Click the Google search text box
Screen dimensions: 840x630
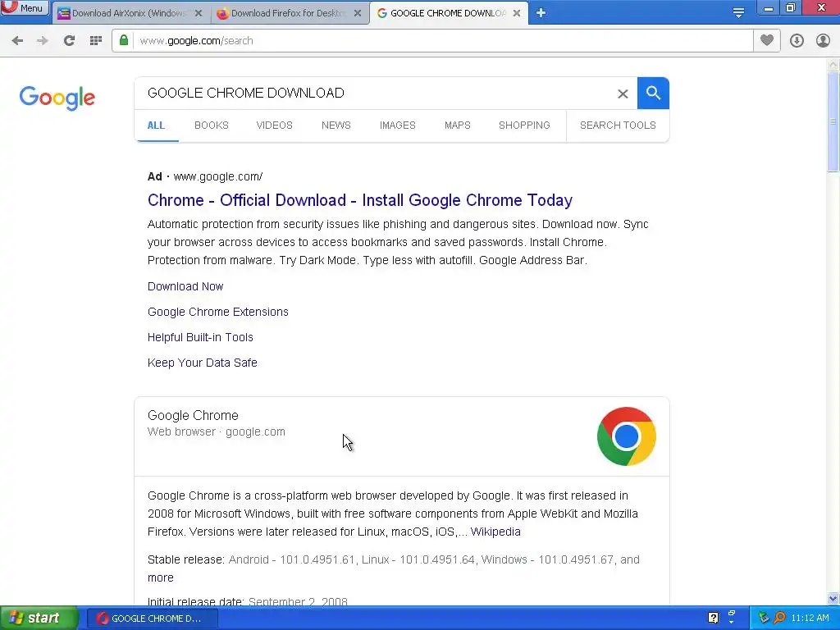[x=375, y=94]
